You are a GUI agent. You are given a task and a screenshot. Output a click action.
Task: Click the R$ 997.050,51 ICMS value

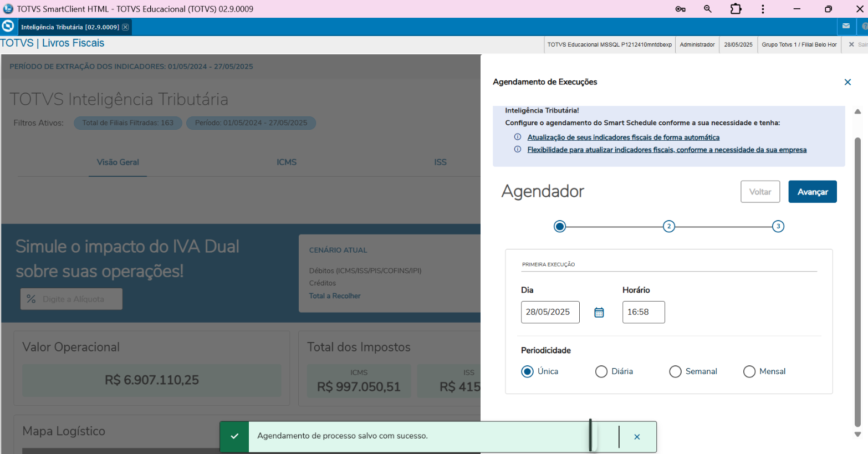(359, 387)
